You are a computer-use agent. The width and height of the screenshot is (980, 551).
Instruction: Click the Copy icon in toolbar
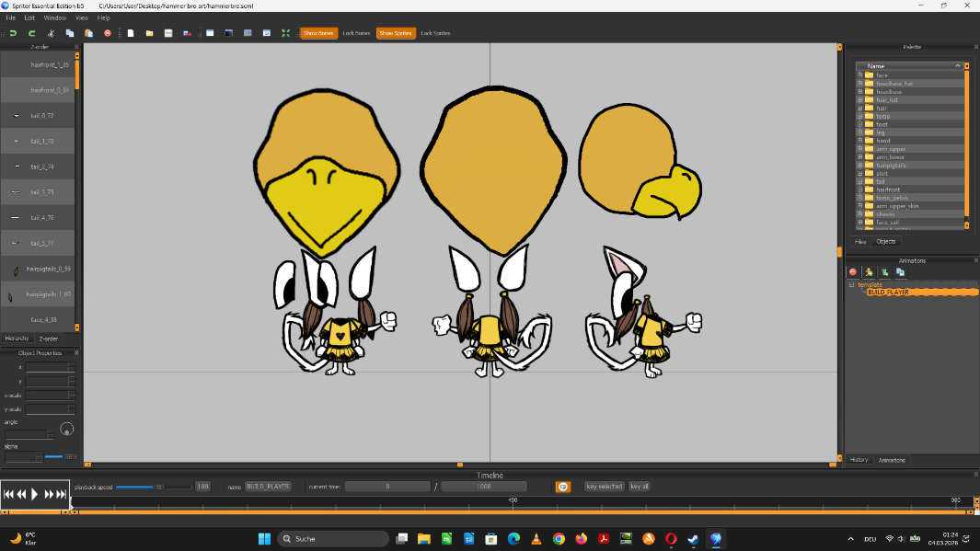point(69,33)
